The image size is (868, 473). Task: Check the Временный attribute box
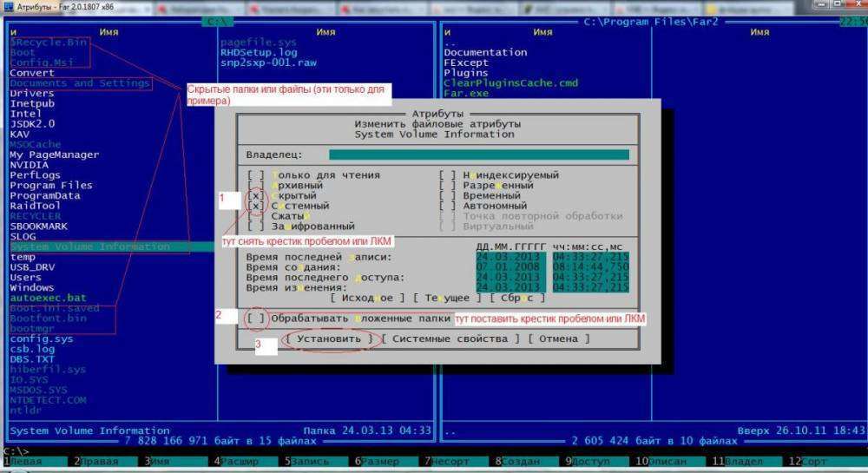(x=448, y=196)
